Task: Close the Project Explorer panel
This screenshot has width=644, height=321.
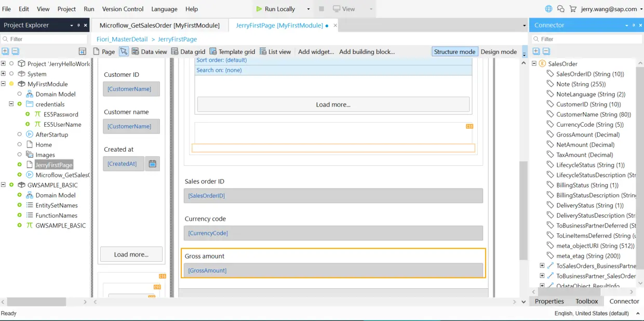Action: click(x=85, y=25)
